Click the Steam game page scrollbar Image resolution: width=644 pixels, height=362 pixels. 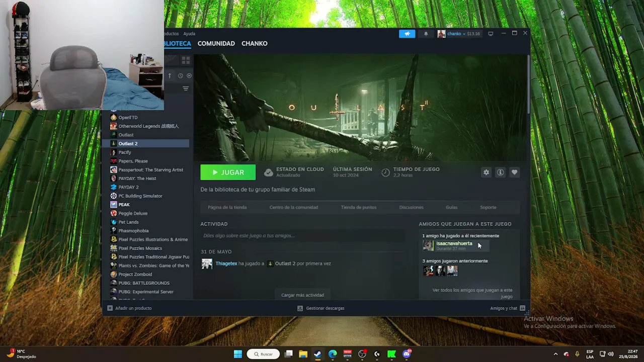(528, 84)
